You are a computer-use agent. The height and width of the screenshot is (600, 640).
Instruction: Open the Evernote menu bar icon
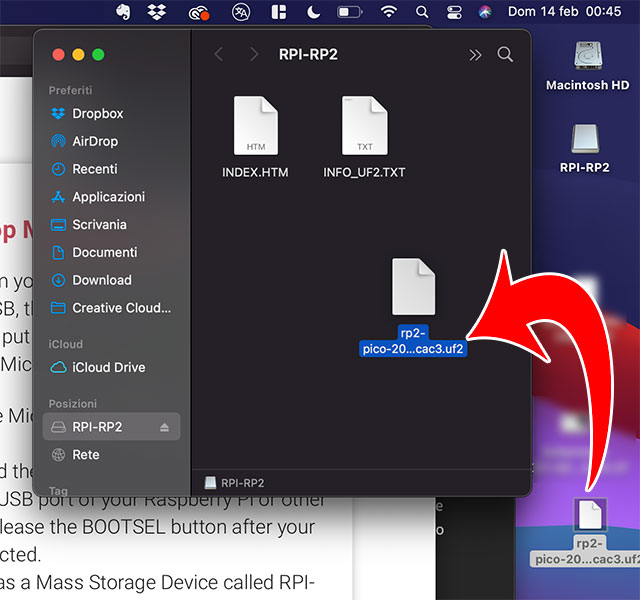point(122,12)
